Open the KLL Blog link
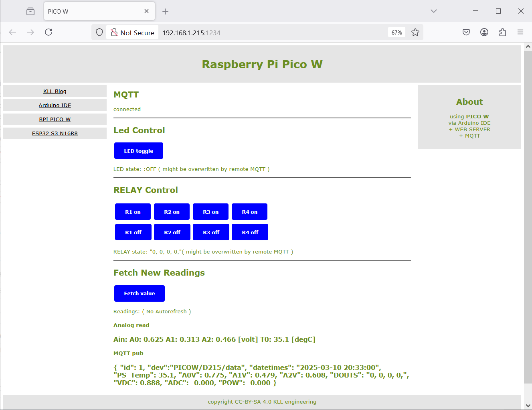The image size is (532, 410). coord(55,91)
